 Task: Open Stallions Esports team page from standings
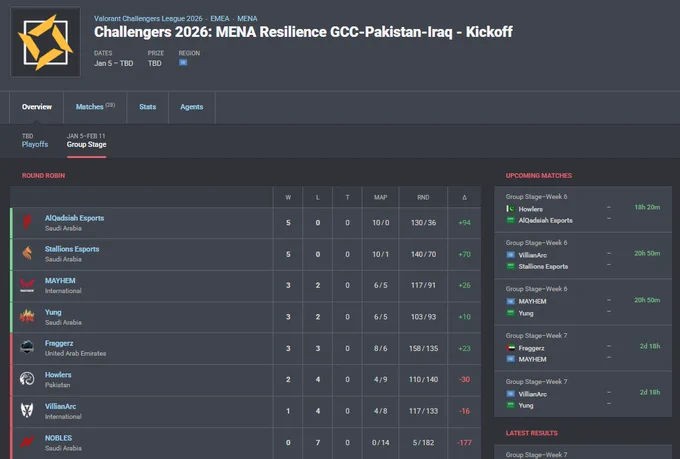click(x=72, y=249)
